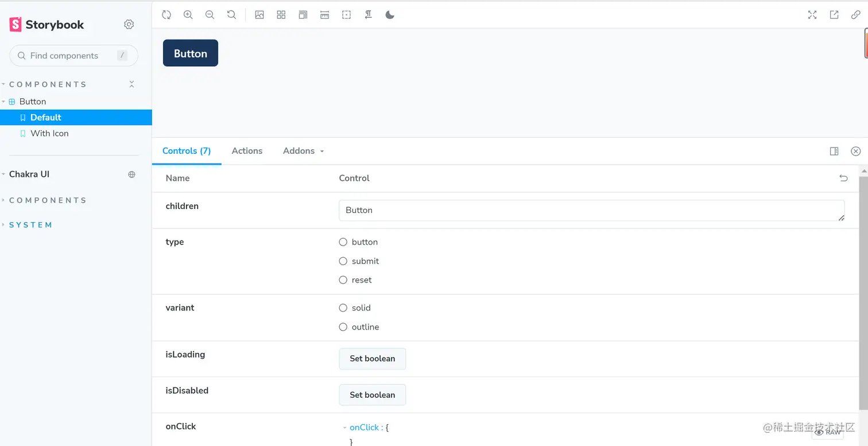
Task: Close the addons panel
Action: coord(855,151)
